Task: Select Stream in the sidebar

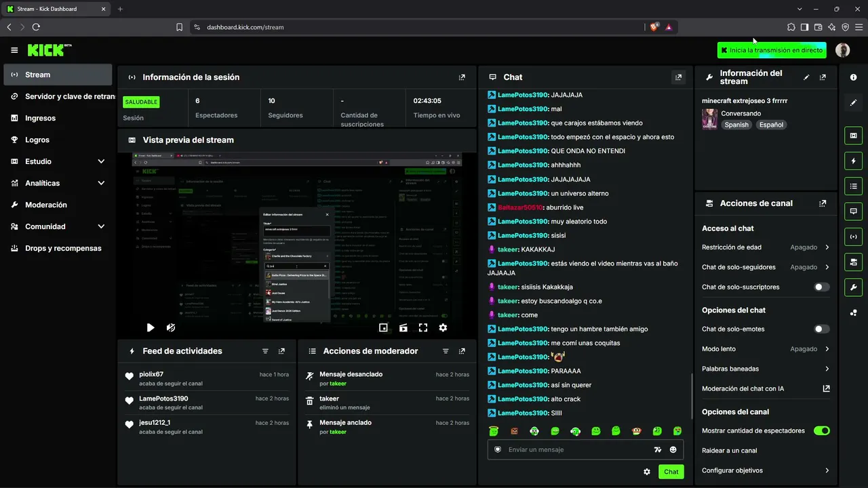Action: pos(58,75)
